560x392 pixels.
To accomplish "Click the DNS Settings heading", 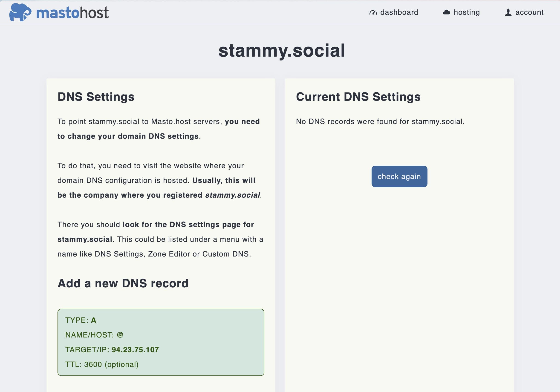I will pos(96,97).
